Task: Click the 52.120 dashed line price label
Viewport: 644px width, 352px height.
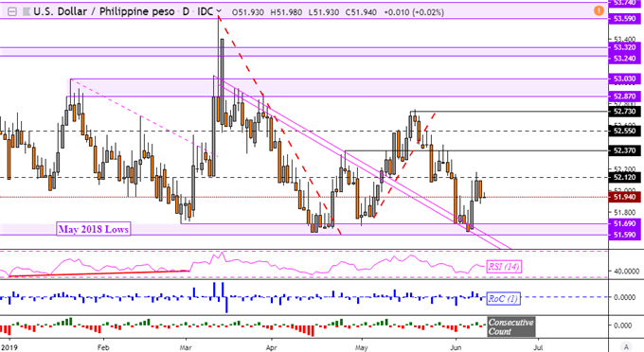Action: coord(624,177)
